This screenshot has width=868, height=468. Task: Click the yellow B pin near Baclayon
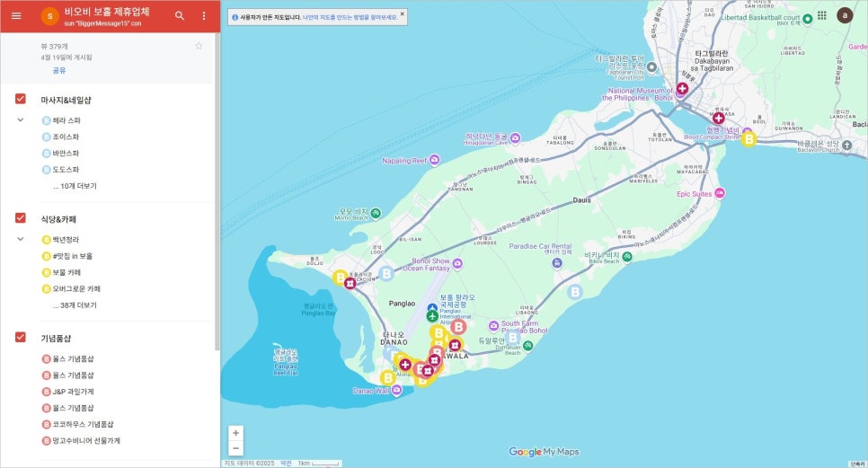[x=749, y=139]
